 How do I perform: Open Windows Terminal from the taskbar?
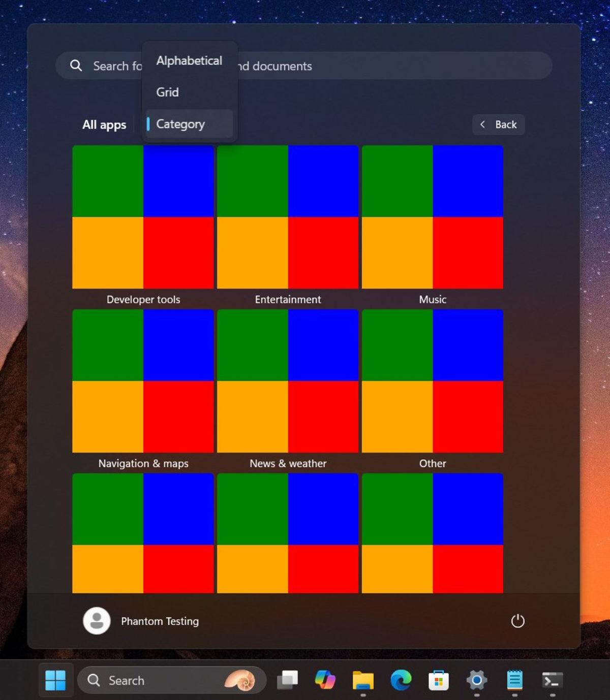click(x=552, y=680)
